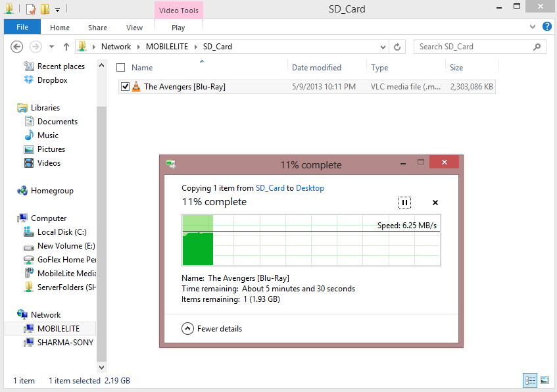Uncheck The Avengers [Blu-Ray] file checkbox
Viewport: 557px width, 392px height.
125,87
